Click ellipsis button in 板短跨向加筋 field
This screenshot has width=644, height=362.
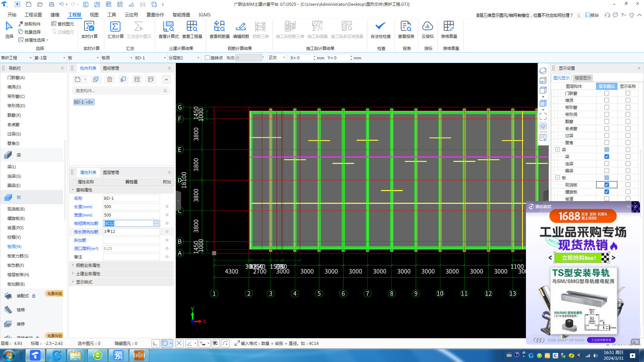[156, 223]
